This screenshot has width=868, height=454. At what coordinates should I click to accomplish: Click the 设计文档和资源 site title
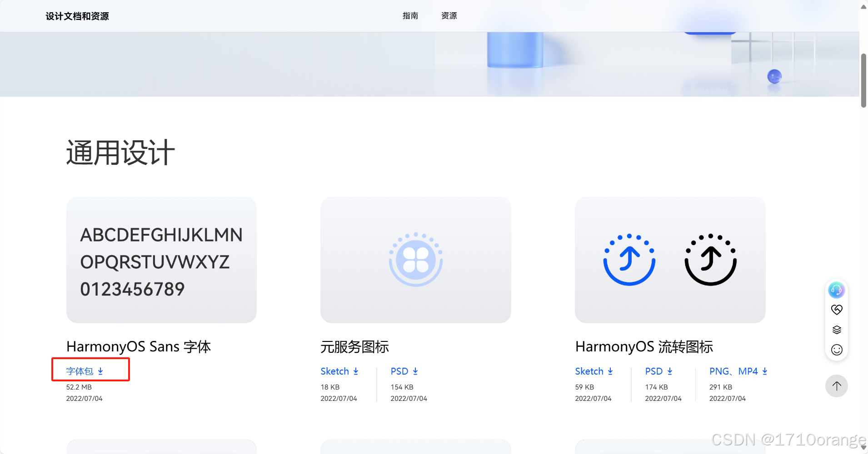pyautogui.click(x=77, y=16)
